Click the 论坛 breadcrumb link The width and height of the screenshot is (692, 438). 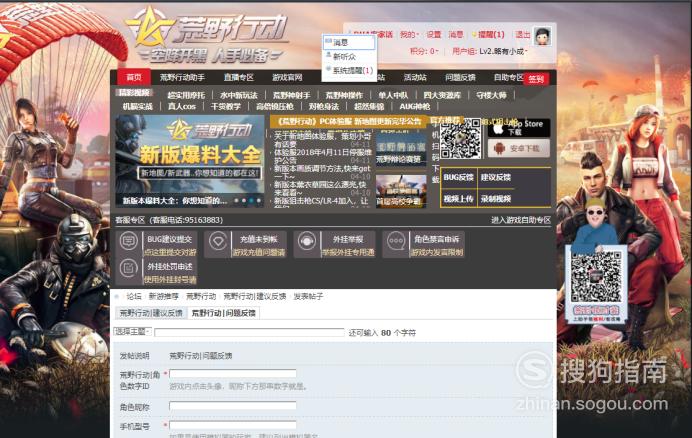(134, 296)
